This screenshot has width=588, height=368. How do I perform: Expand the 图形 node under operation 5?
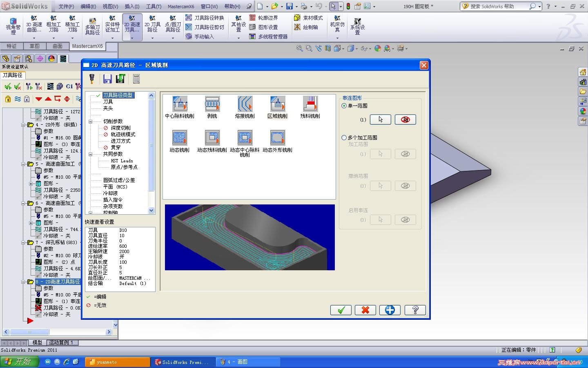[31, 184]
